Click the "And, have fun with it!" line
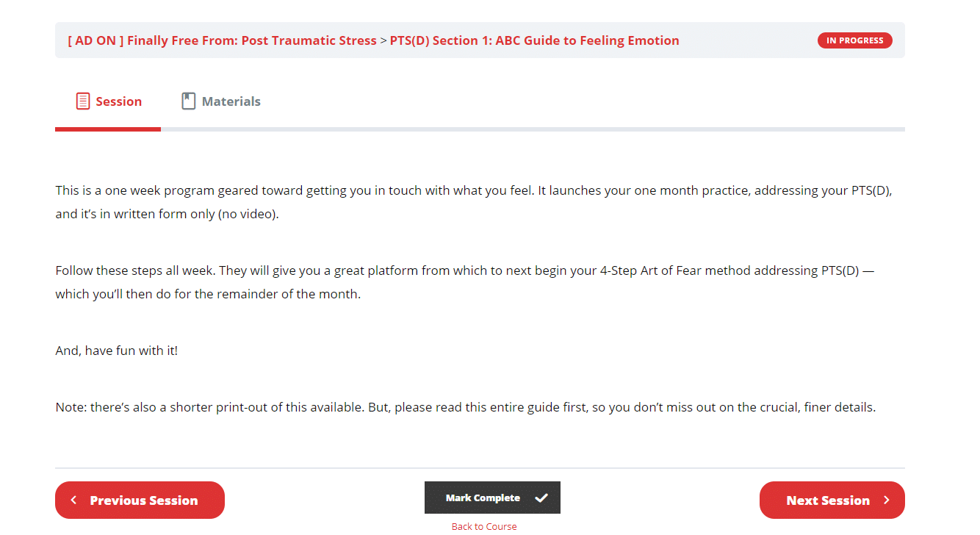This screenshot has height=535, width=980. (117, 351)
